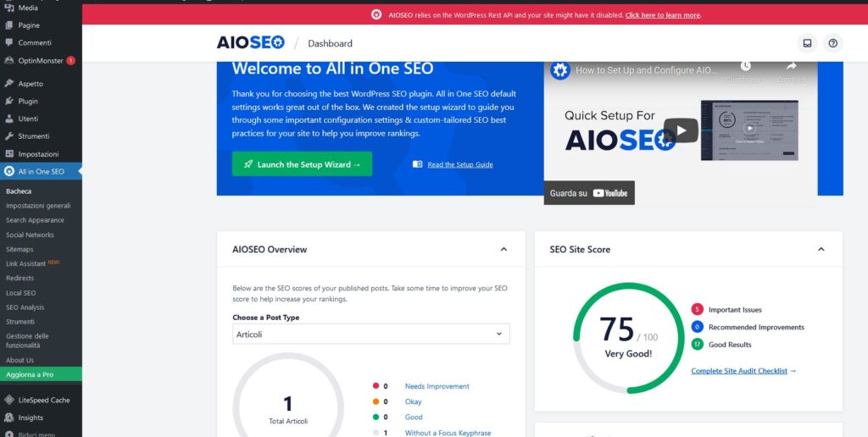Click the All in One SEO gear icon

[x=8, y=171]
